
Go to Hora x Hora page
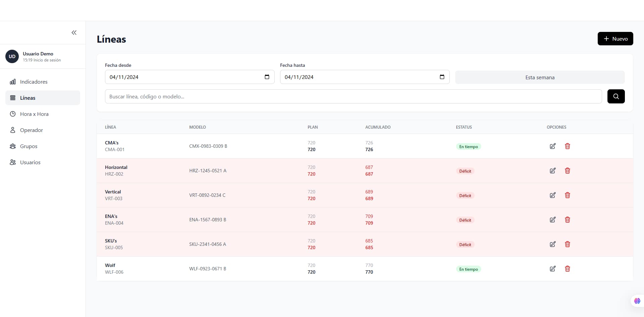(x=34, y=114)
